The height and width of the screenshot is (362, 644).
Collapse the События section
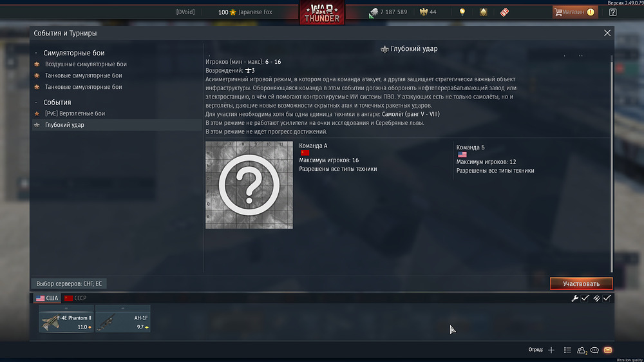tap(36, 102)
